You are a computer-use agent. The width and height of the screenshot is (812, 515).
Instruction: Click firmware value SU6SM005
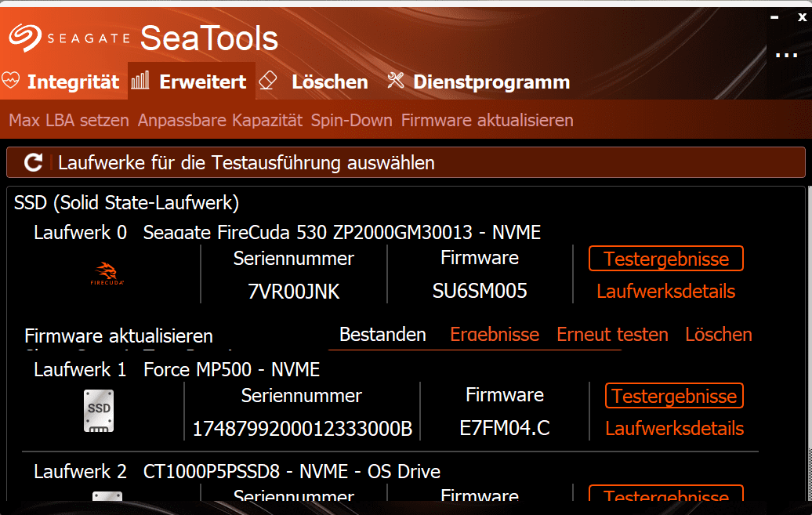480,291
